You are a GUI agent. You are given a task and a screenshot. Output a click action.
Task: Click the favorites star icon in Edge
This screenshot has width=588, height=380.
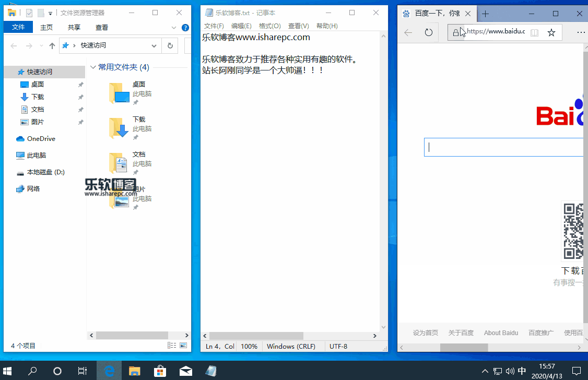click(551, 32)
